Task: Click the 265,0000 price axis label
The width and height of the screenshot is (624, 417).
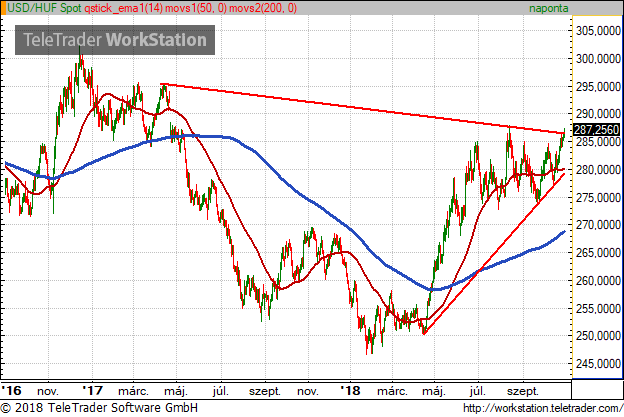Action: point(598,253)
